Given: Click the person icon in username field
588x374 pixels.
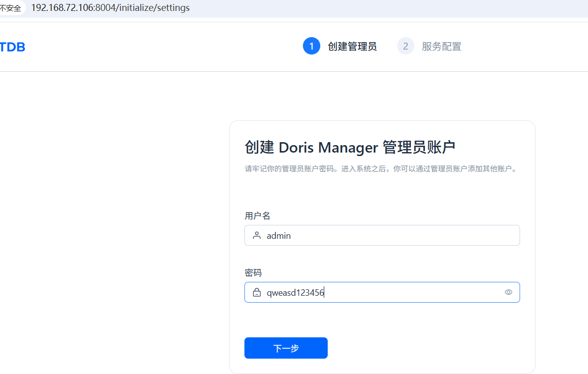Looking at the screenshot, I should 256,235.
